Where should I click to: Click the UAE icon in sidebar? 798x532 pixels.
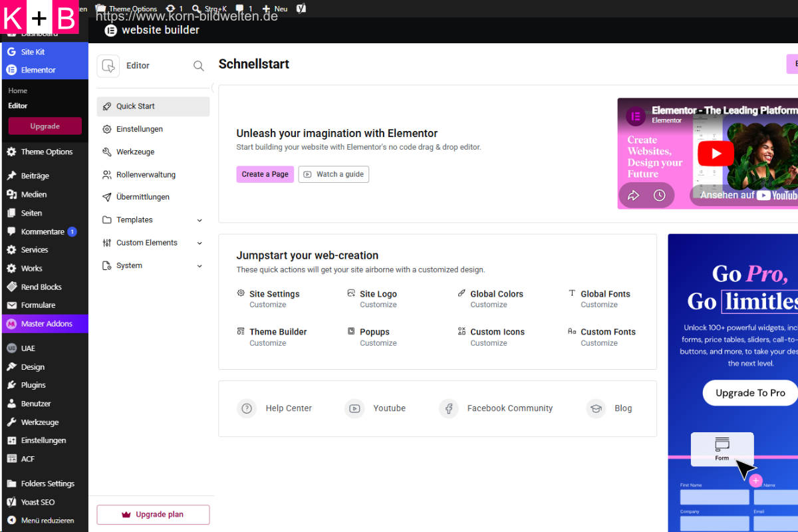[11, 348]
